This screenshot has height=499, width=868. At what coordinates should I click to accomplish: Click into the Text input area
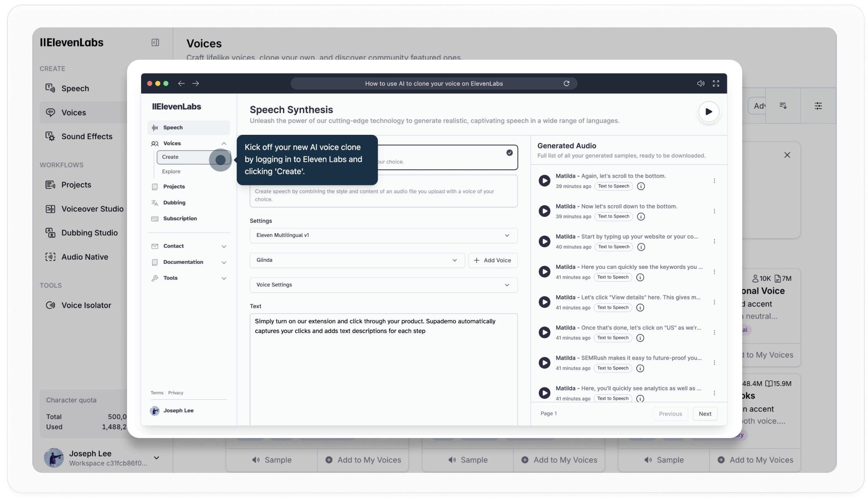pyautogui.click(x=384, y=369)
